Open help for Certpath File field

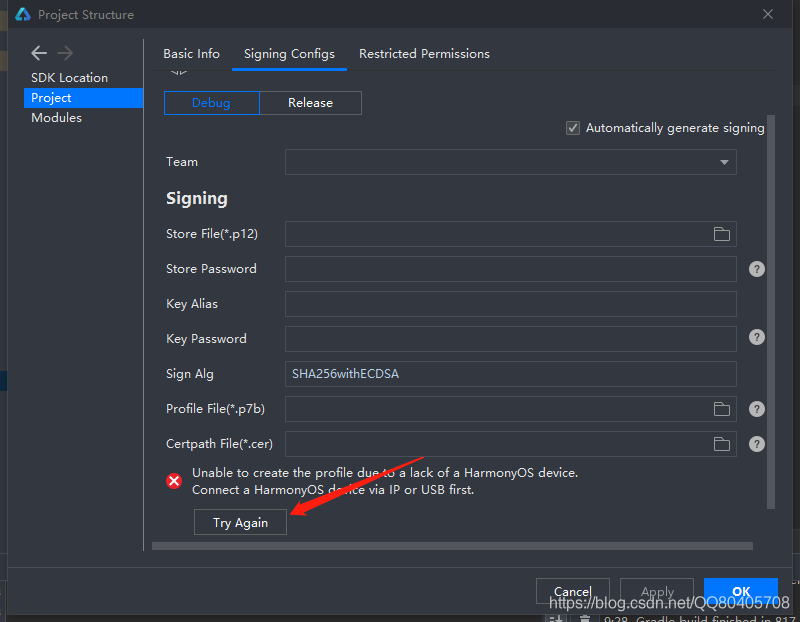pos(757,444)
